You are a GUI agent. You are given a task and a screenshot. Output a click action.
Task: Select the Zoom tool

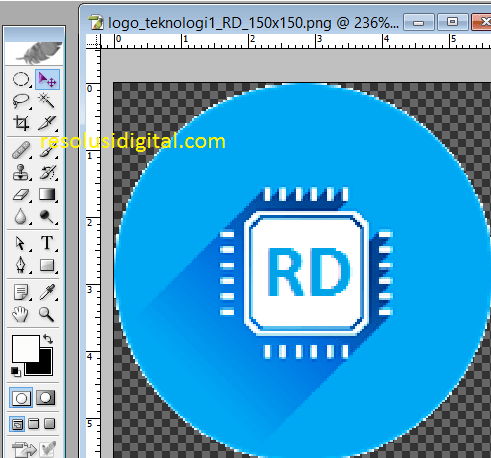47,314
